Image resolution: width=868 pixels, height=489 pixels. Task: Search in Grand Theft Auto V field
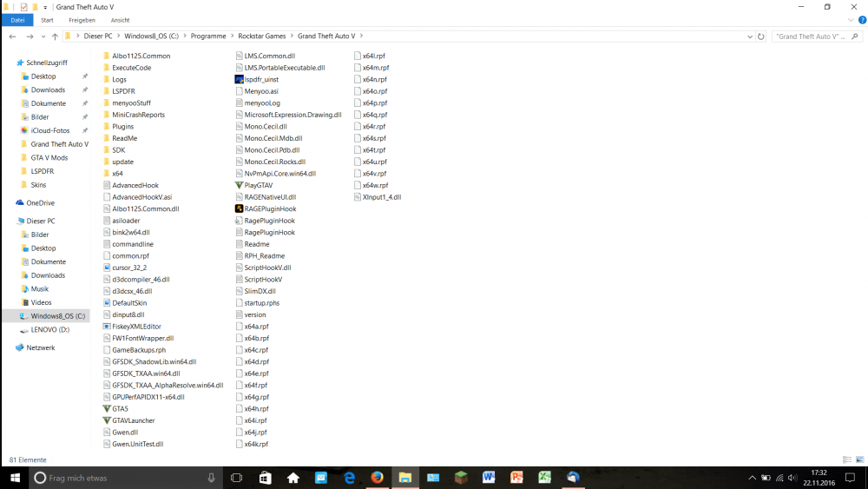point(817,36)
